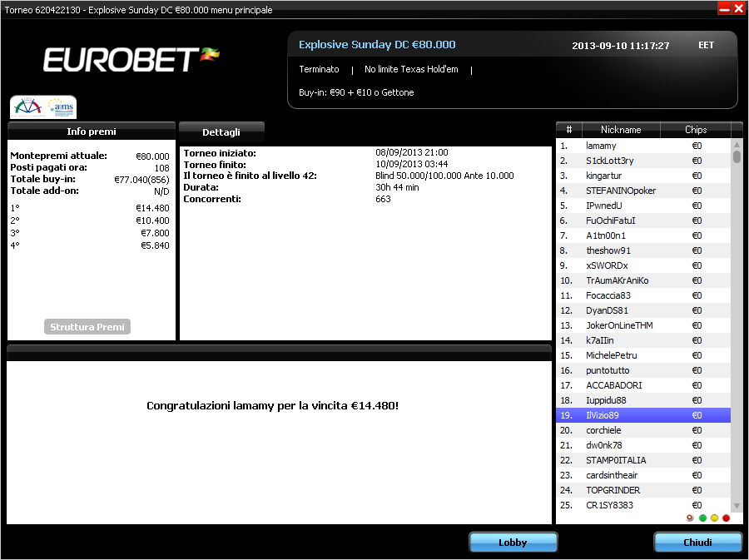
Task: Select player k7aIIin
Action: tap(643, 340)
